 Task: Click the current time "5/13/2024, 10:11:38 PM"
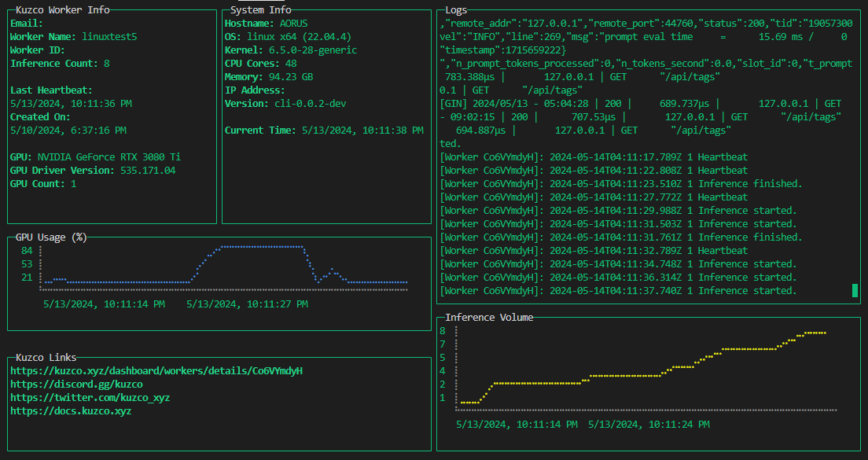click(x=363, y=130)
